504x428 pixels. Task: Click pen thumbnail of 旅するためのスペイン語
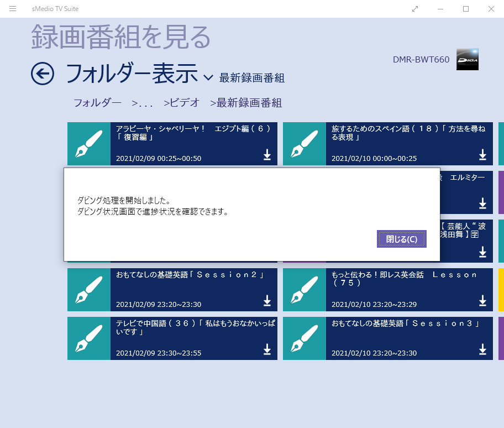click(305, 144)
